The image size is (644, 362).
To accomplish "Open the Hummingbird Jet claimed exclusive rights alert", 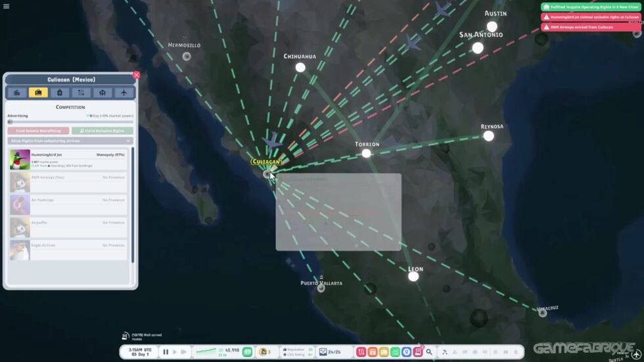I will pyautogui.click(x=591, y=17).
